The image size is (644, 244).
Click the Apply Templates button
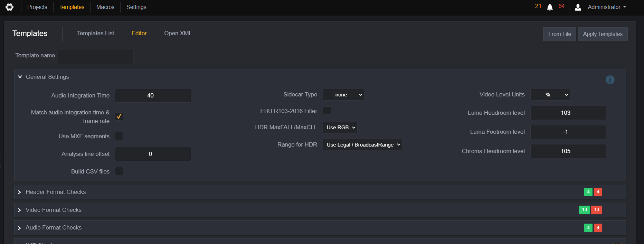tap(603, 34)
